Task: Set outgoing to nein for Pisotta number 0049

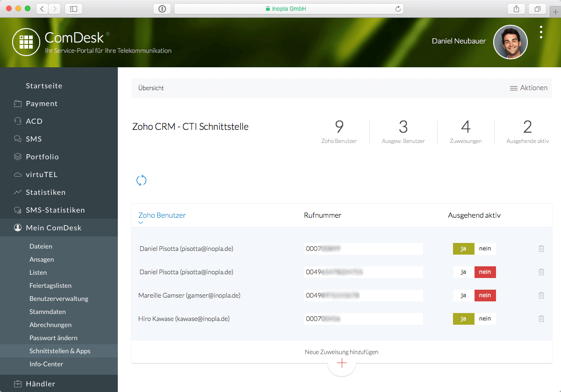Action: 485,272
